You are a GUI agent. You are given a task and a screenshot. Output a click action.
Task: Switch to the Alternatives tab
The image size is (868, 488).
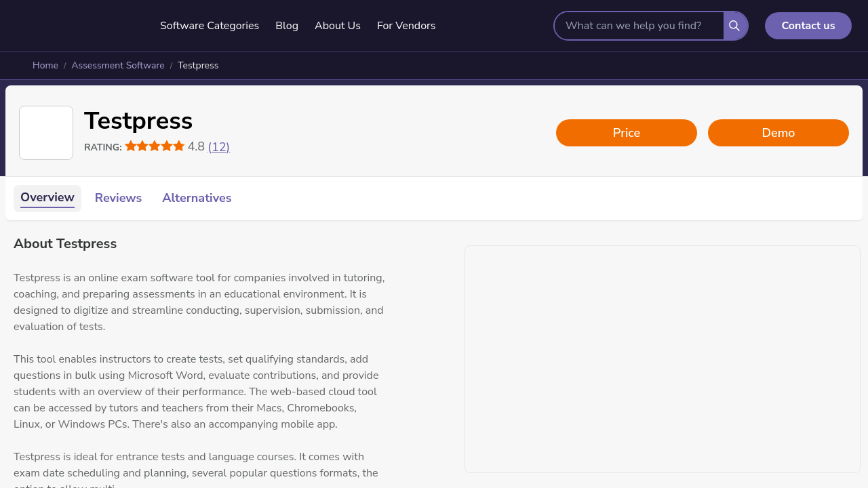click(197, 198)
